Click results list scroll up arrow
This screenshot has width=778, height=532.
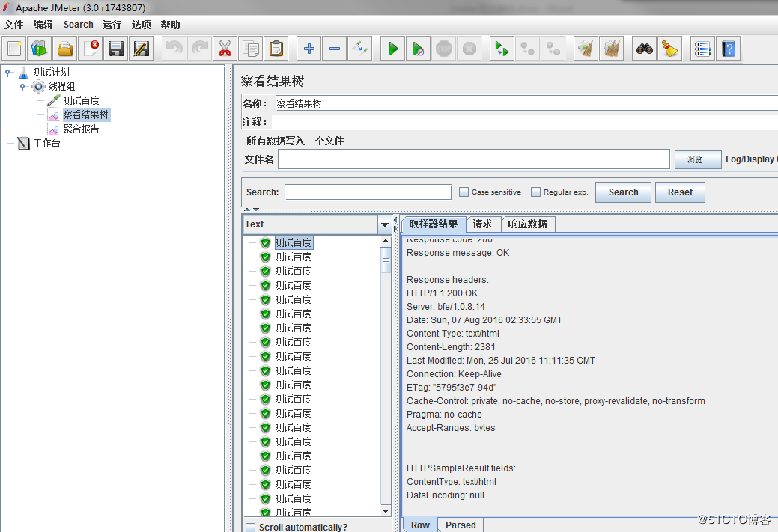click(x=386, y=242)
